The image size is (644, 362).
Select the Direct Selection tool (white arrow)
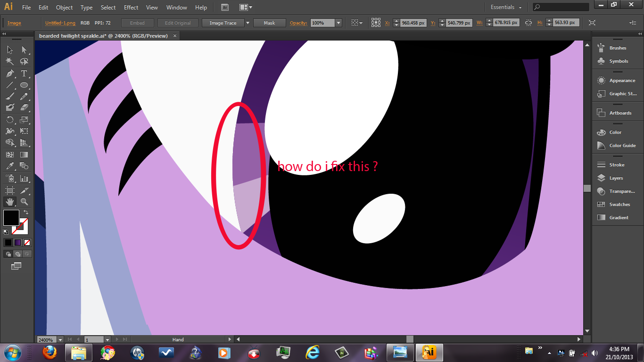(x=24, y=49)
